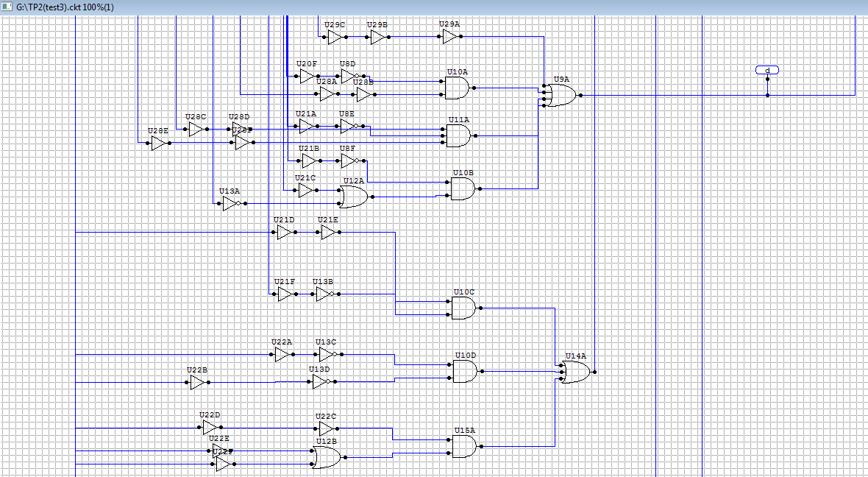Image resolution: width=868 pixels, height=477 pixels.
Task: Click the U10D AND gate
Action: [464, 372]
